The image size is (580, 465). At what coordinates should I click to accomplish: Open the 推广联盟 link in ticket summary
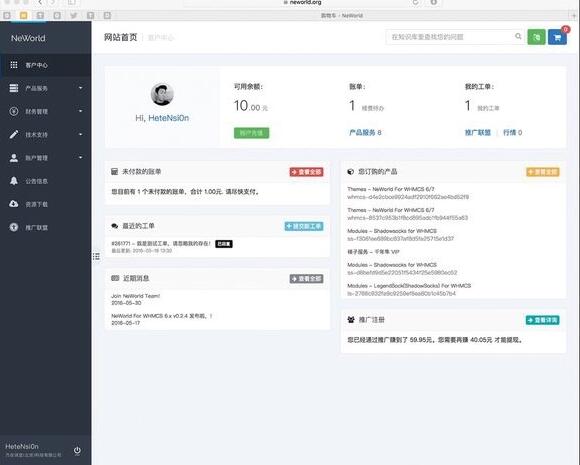pos(478,132)
